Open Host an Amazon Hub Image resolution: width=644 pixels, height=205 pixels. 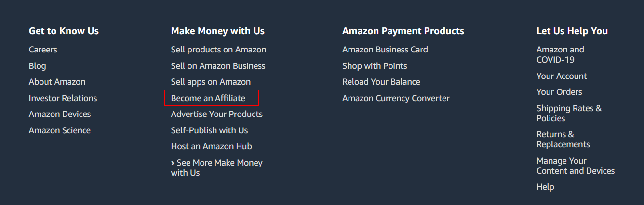[211, 146]
